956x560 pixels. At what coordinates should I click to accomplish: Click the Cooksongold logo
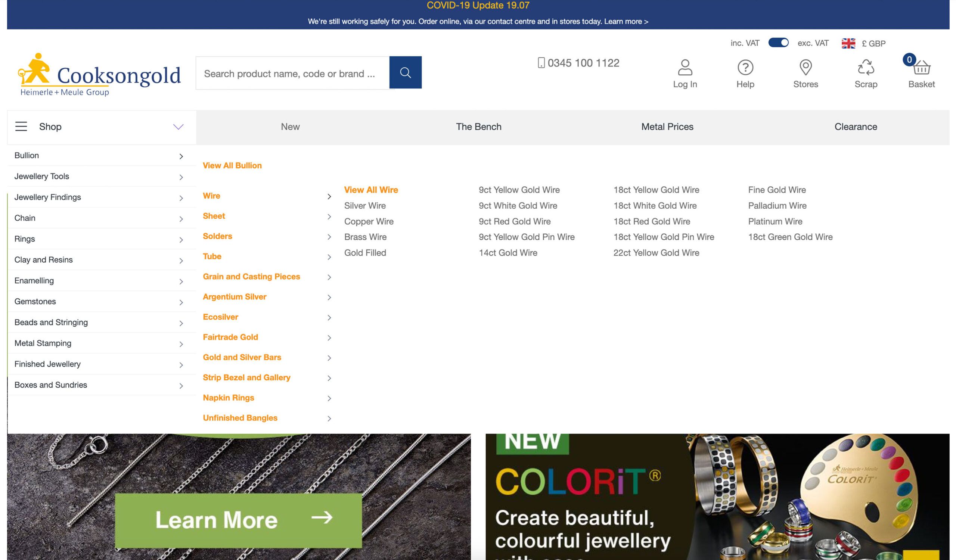pyautogui.click(x=99, y=75)
